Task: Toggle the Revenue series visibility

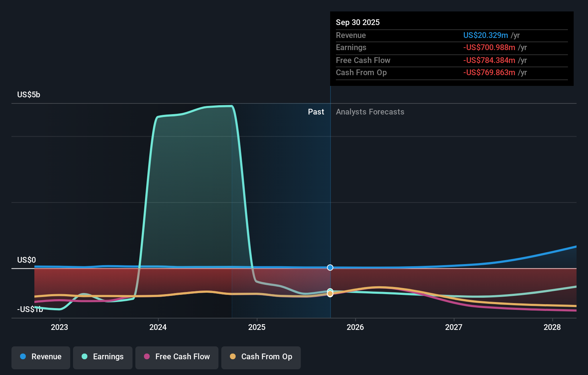Action: pyautogui.click(x=40, y=357)
